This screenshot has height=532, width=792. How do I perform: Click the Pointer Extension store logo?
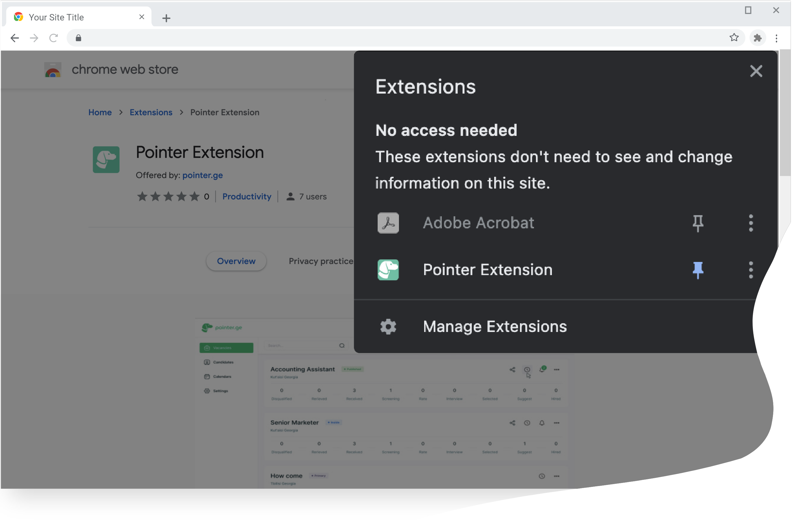(106, 160)
